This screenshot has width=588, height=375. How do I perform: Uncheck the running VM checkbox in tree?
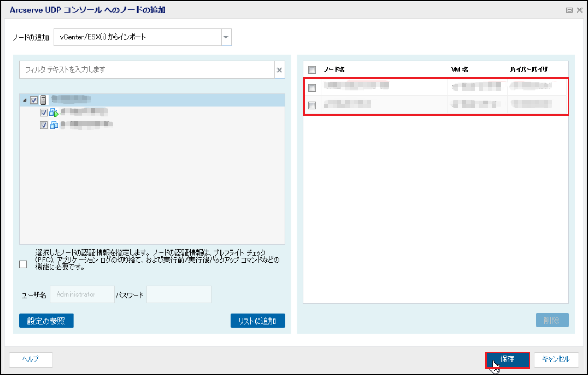(x=44, y=113)
